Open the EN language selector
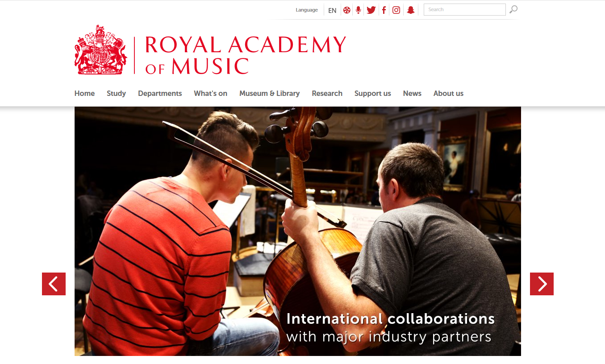The image size is (605, 364). pyautogui.click(x=332, y=10)
